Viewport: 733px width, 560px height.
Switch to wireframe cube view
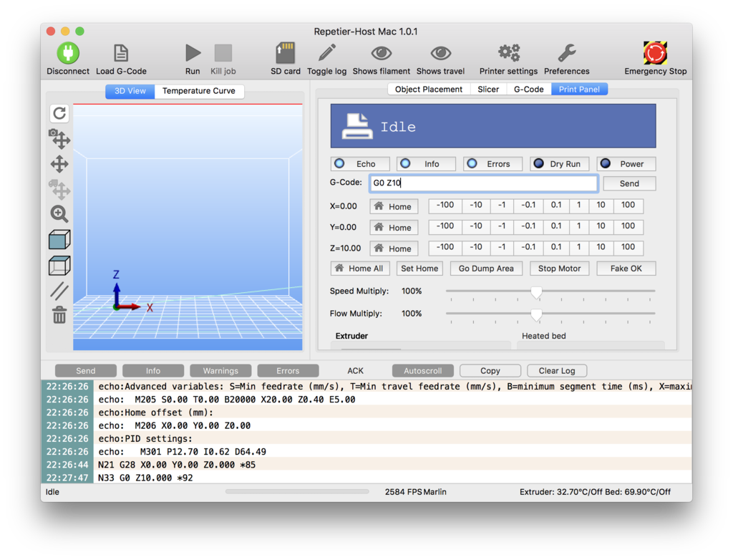59,266
